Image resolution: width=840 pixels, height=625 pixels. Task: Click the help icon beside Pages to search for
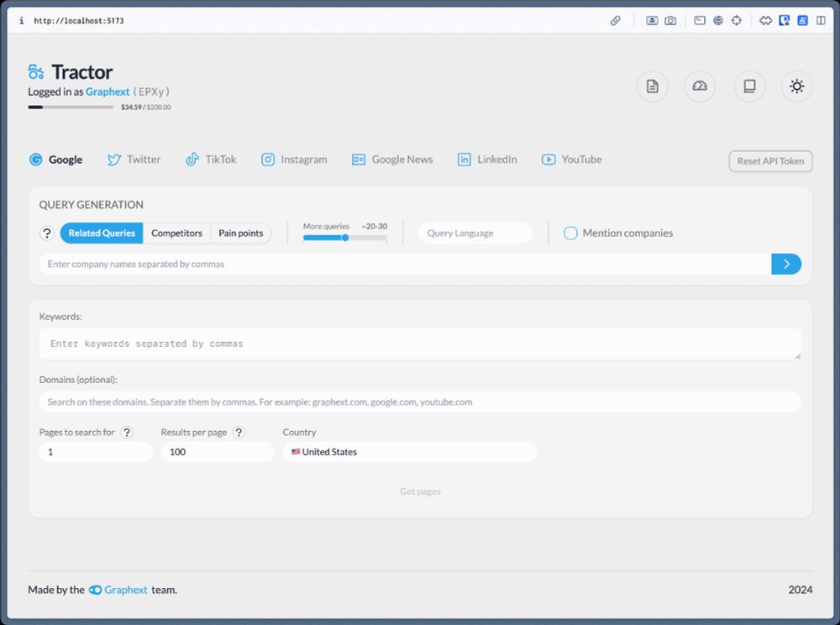127,432
